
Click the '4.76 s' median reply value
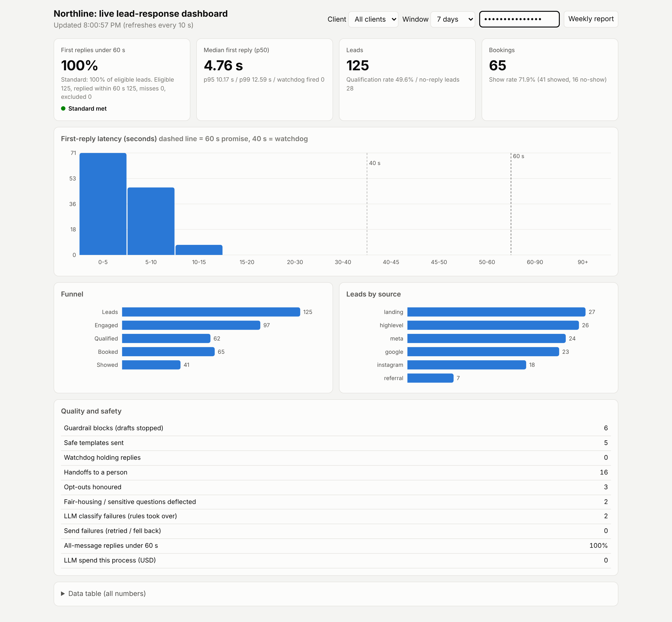click(x=223, y=65)
